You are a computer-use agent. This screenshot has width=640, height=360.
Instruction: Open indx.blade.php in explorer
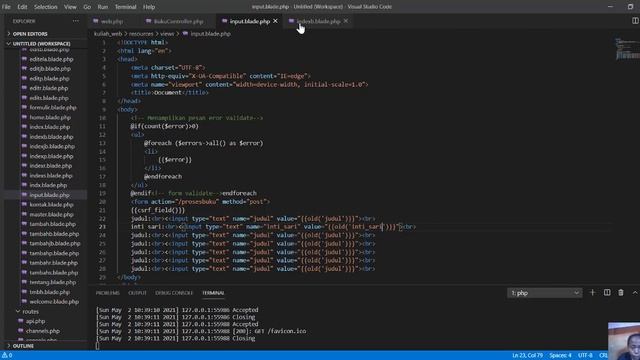pyautogui.click(x=48, y=185)
